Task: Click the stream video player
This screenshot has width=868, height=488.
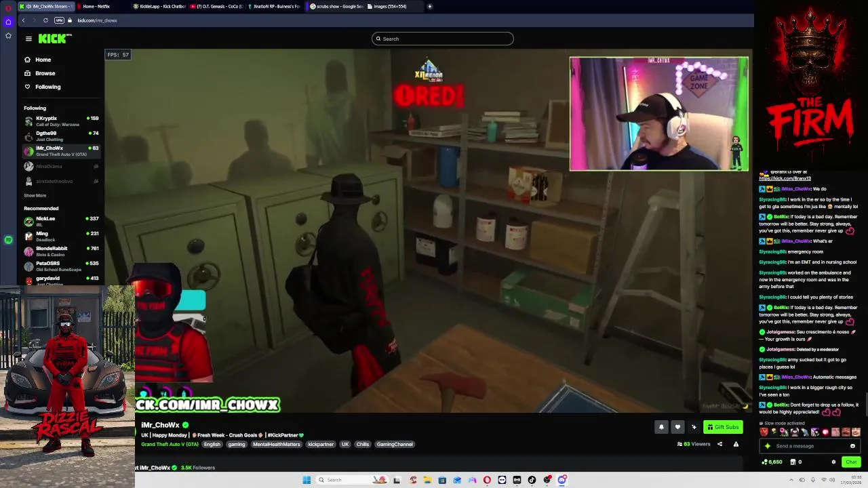Action: pos(427,230)
